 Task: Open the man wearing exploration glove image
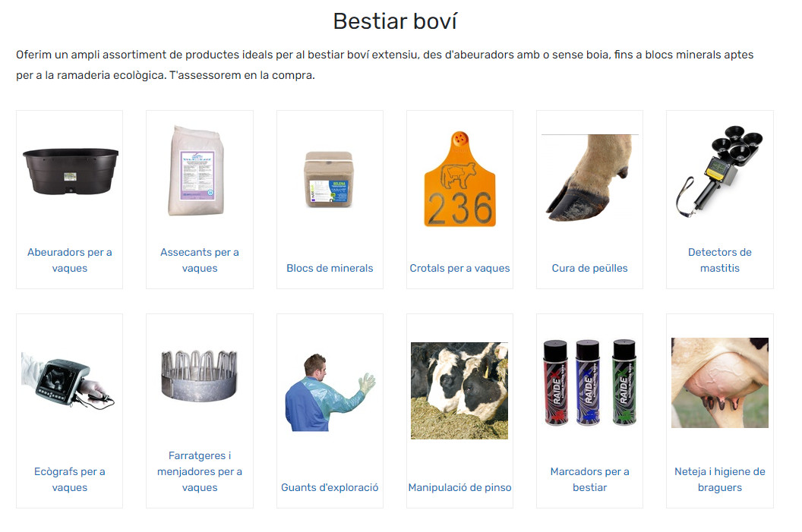tap(330, 392)
